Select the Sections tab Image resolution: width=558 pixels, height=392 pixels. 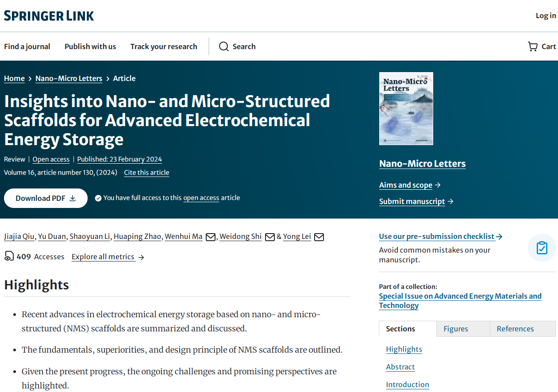(400, 329)
